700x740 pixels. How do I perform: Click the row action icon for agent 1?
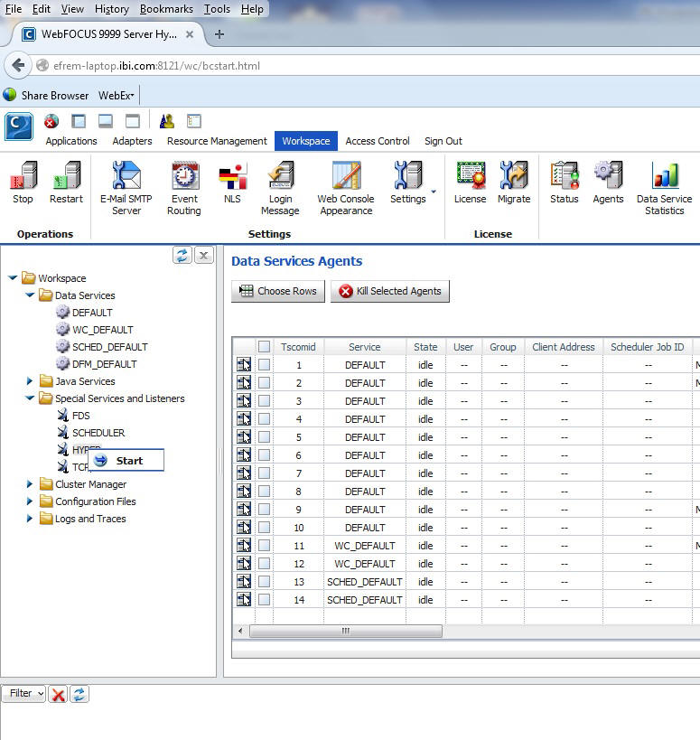point(244,365)
